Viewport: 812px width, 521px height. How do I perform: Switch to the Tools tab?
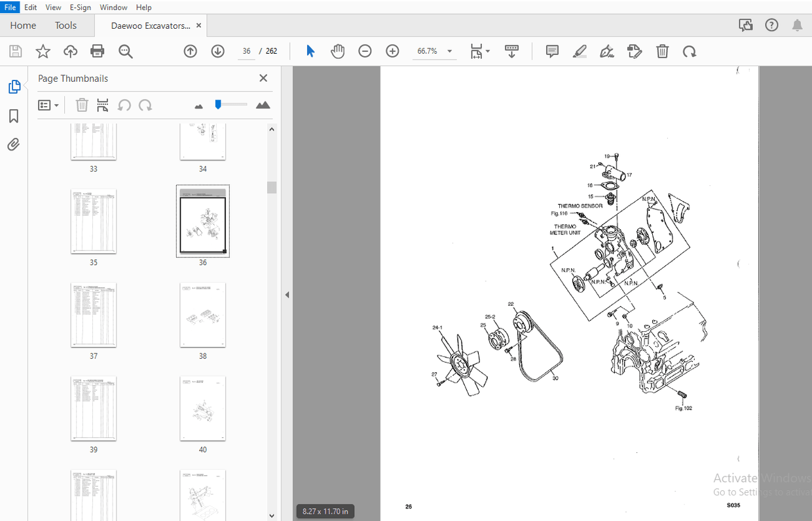[x=65, y=26]
